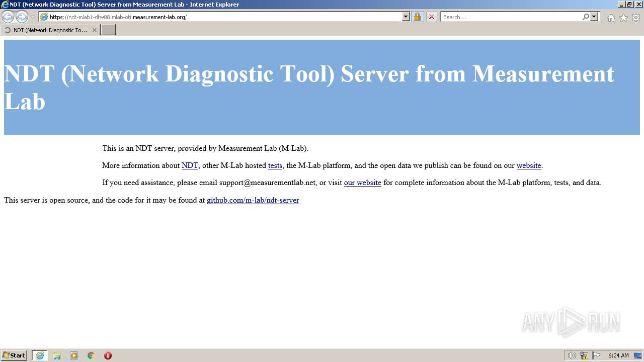Viewport: 644px width, 362px height.
Task: Go to Home page icon
Action: click(x=611, y=18)
